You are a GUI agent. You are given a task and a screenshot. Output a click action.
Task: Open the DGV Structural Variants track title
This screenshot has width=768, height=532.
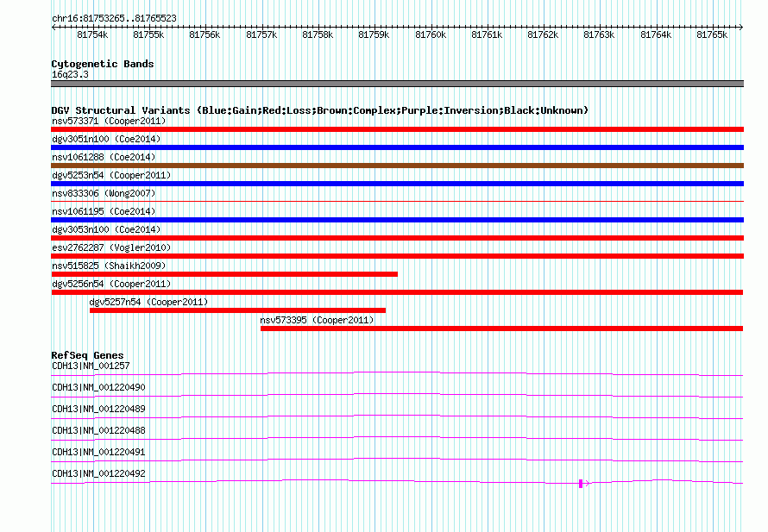pyautogui.click(x=320, y=110)
